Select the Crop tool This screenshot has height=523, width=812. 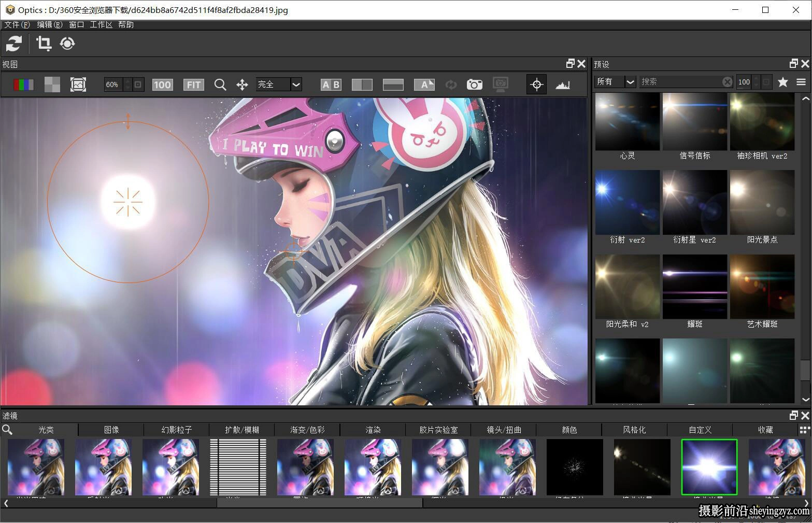(x=44, y=43)
